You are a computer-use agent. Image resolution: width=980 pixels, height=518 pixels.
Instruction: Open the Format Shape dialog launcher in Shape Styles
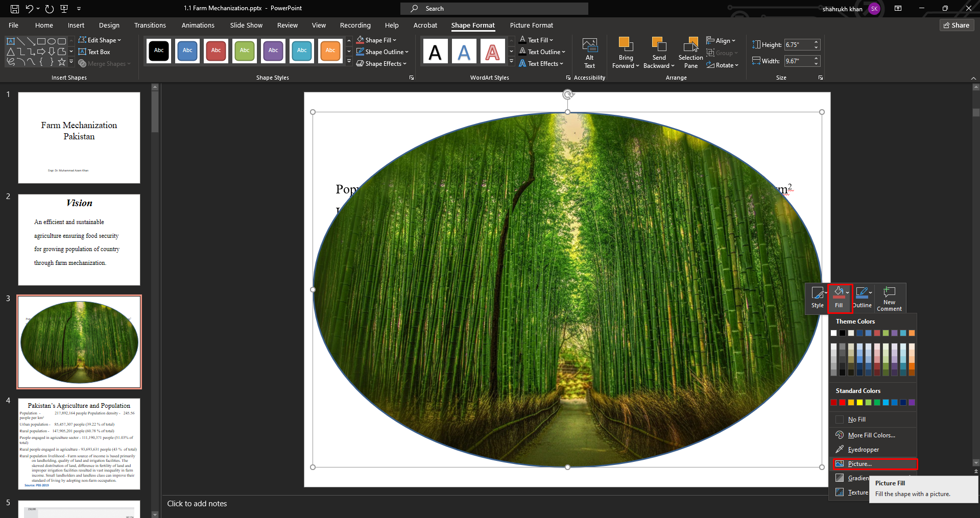[412, 78]
